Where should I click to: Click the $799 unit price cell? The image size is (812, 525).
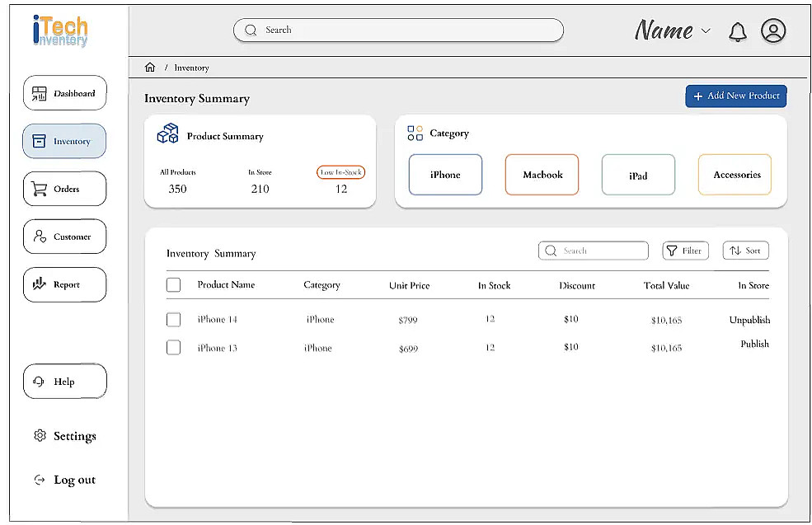pyautogui.click(x=408, y=320)
